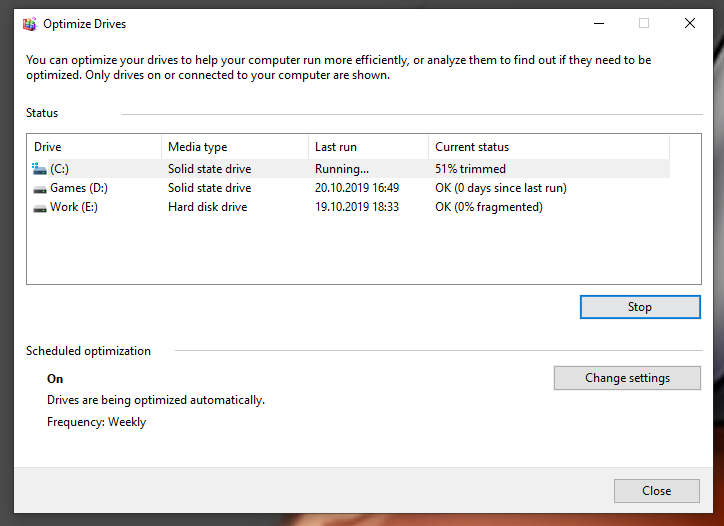Close the window with the X icon
Viewport: 724px width, 526px height.
tap(690, 24)
